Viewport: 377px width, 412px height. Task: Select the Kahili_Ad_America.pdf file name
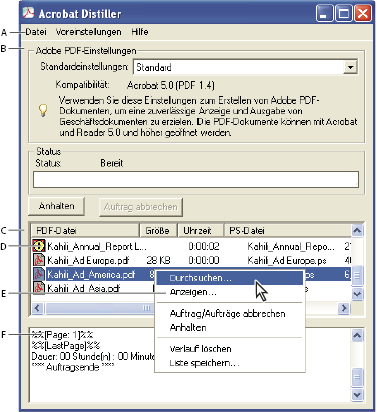click(91, 274)
